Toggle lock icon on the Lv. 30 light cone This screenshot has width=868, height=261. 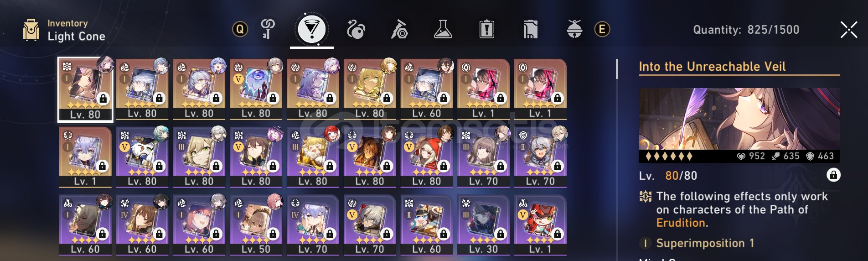point(501,234)
